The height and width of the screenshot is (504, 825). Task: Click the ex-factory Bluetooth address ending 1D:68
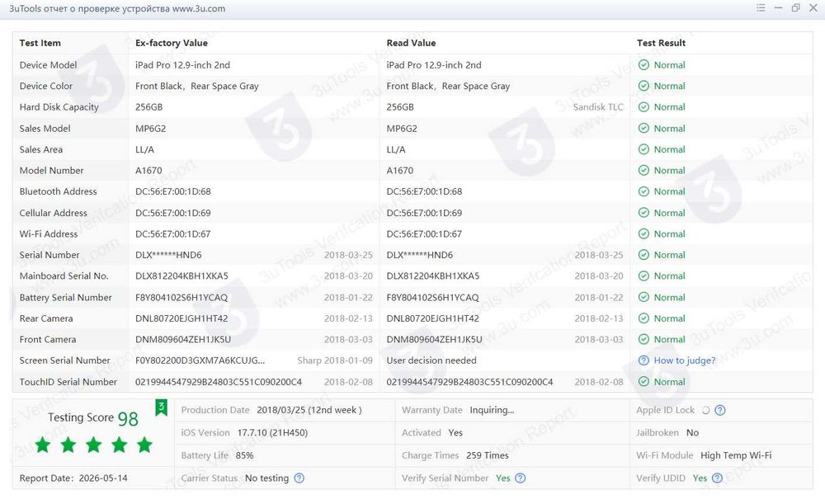(x=173, y=191)
